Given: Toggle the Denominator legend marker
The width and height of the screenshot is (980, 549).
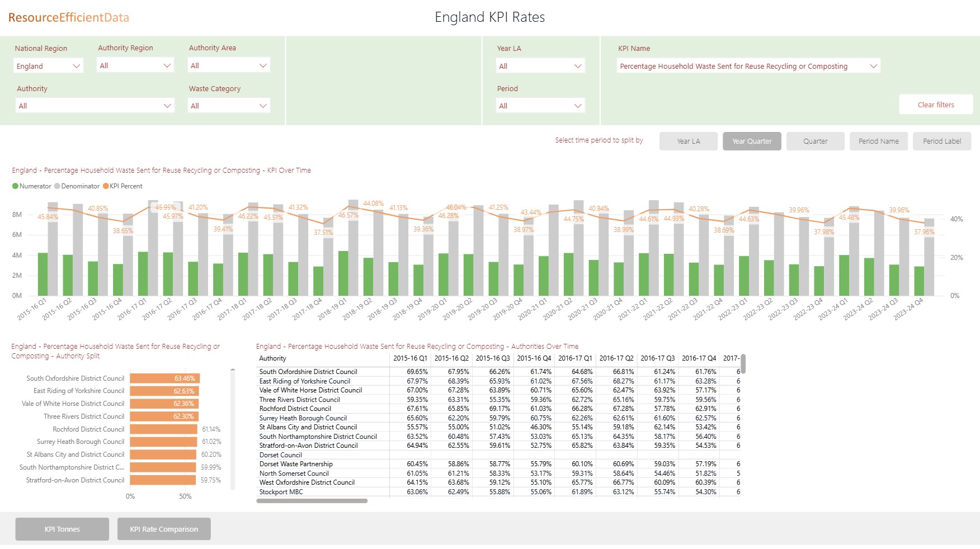Looking at the screenshot, I should (x=57, y=186).
